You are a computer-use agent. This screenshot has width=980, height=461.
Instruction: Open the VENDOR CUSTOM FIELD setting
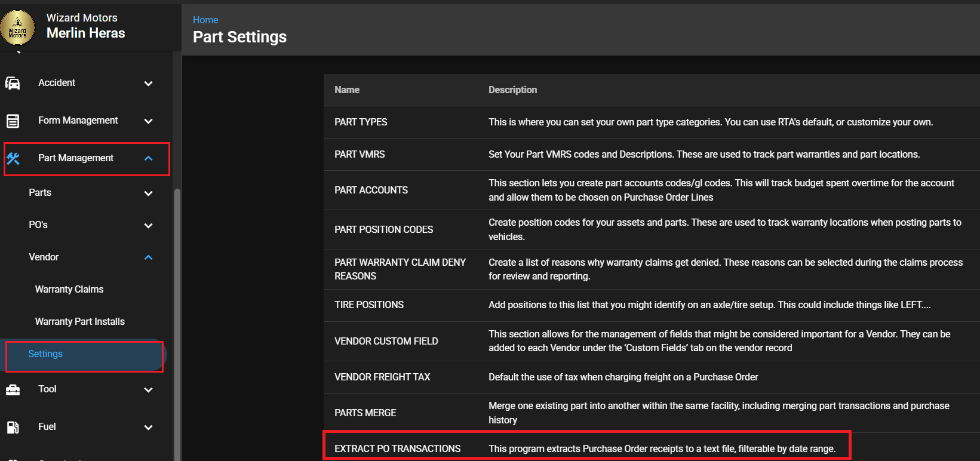pyautogui.click(x=386, y=342)
